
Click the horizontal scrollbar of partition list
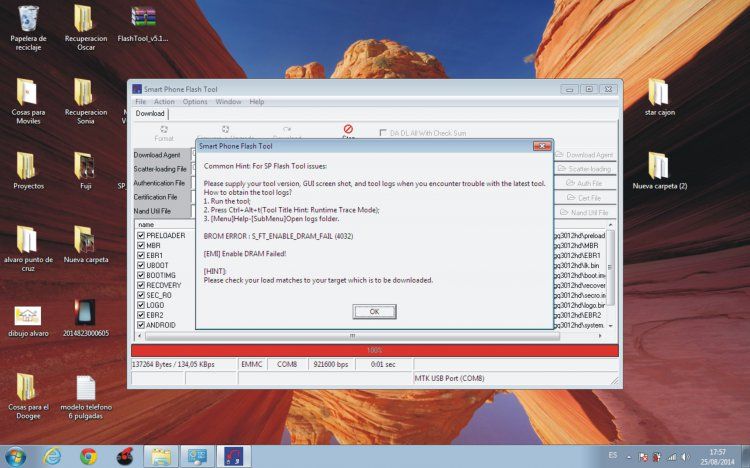click(x=352, y=336)
